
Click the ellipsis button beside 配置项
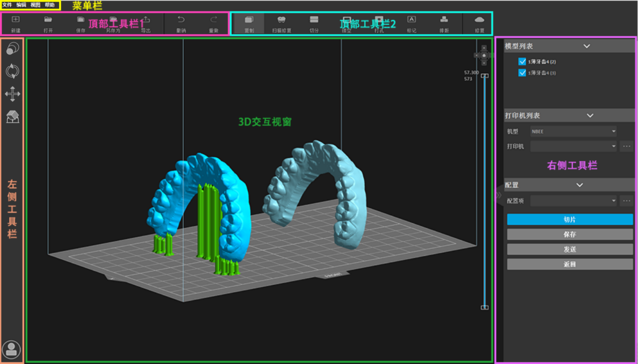pyautogui.click(x=626, y=201)
